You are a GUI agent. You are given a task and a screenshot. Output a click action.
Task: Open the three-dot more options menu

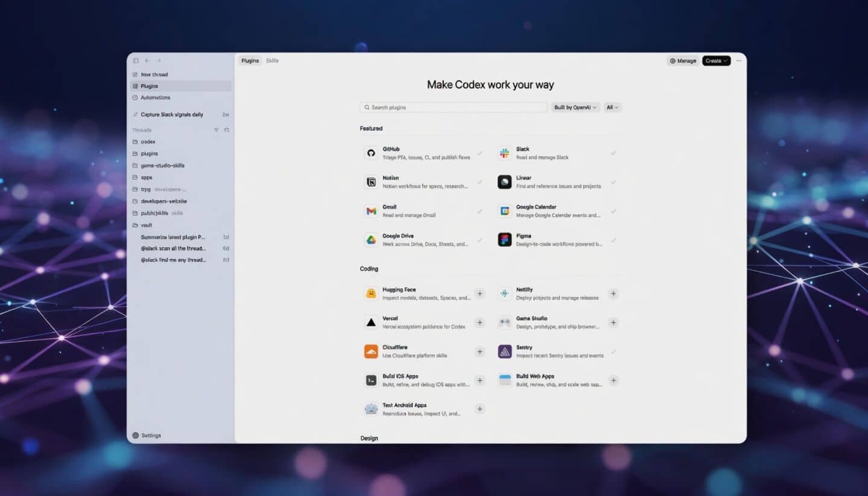click(739, 61)
